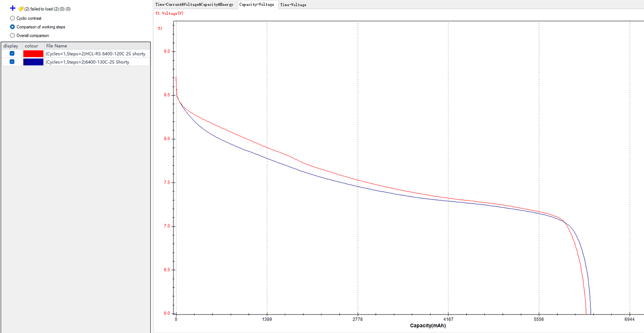Click the 'colour' column header
Image resolution: width=644 pixels, height=333 pixels.
(x=31, y=46)
